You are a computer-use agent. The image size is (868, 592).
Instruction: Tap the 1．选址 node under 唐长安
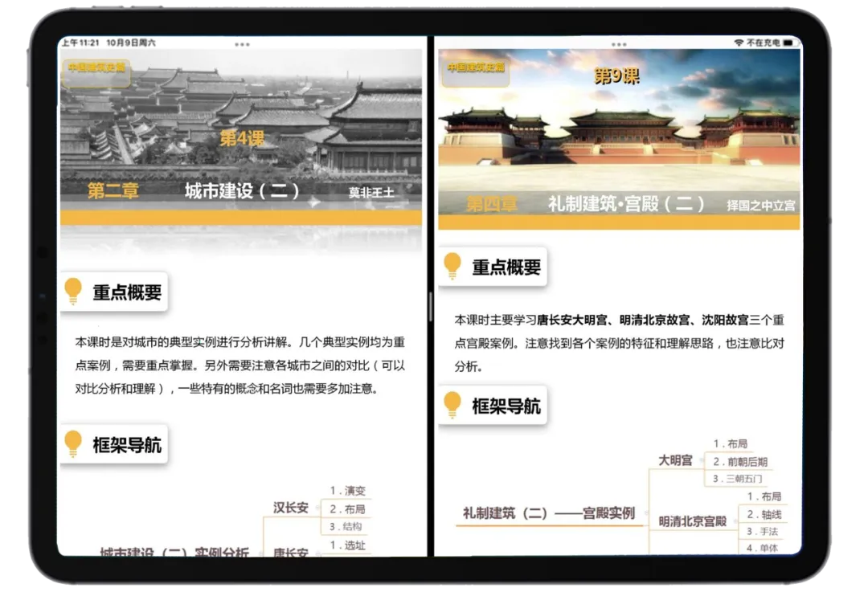[x=348, y=545]
